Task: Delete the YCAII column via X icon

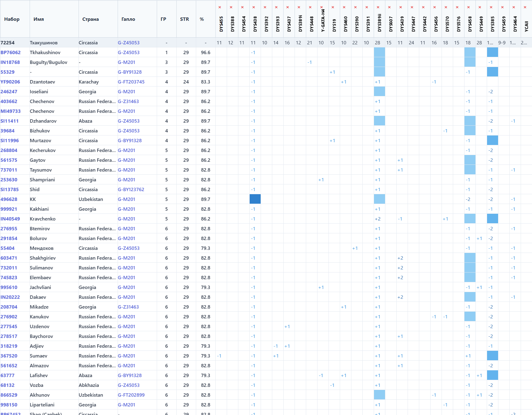Action: tap(525, 7)
